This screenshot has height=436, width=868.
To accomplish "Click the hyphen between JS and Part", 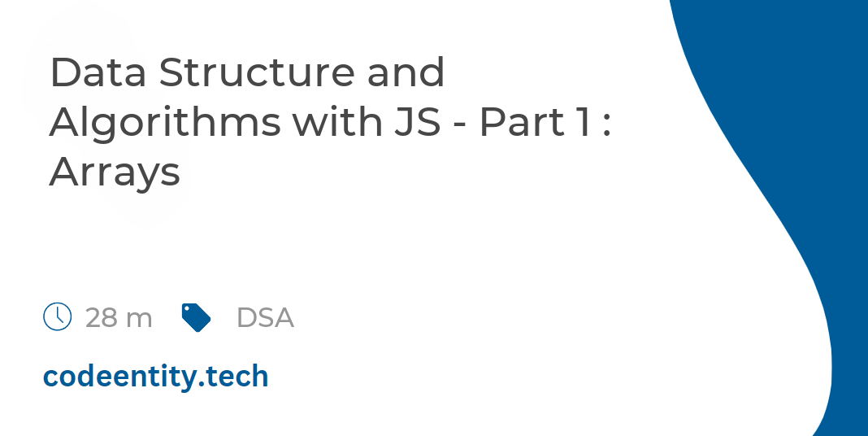I will tap(461, 126).
